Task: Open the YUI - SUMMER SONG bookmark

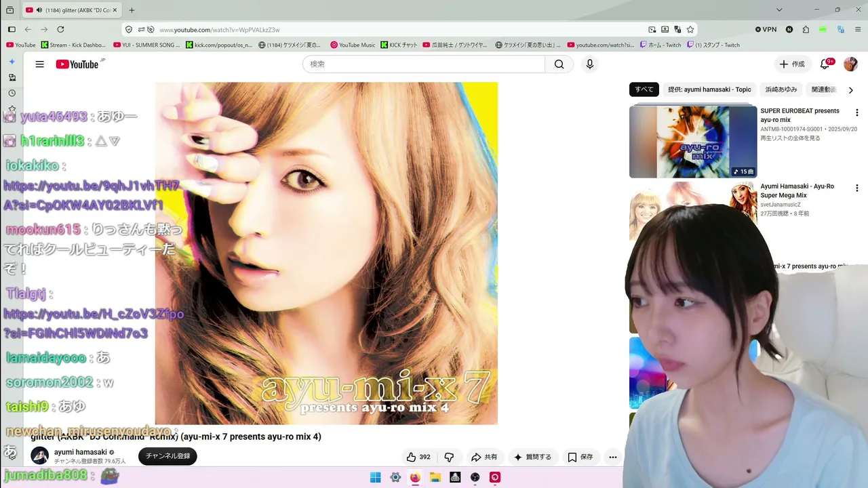Action: 147,45
